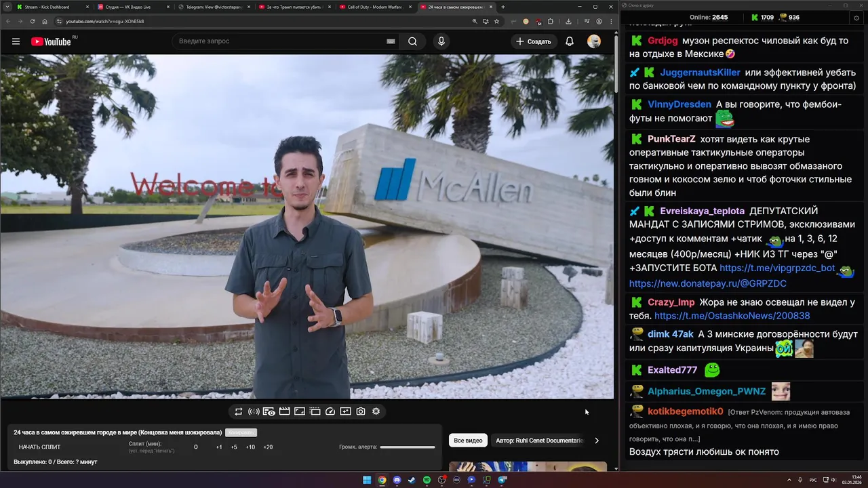Switch to the Трамп video tab

pyautogui.click(x=294, y=7)
